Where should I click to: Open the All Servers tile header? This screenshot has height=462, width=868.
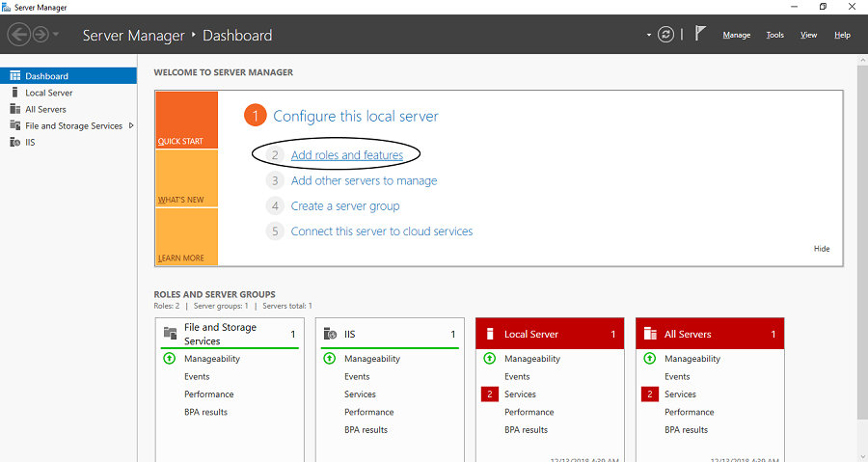coord(710,334)
